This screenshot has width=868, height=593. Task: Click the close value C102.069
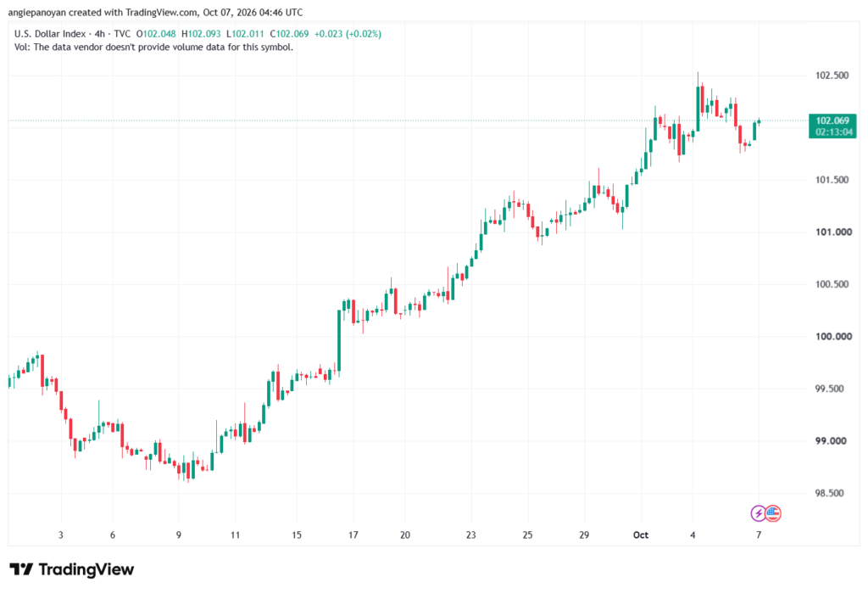tap(290, 34)
